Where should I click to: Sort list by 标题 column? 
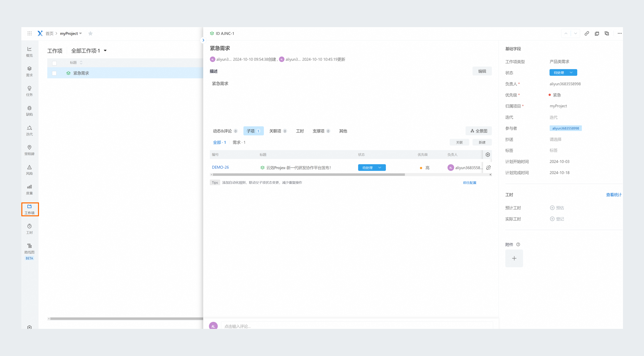(x=81, y=63)
